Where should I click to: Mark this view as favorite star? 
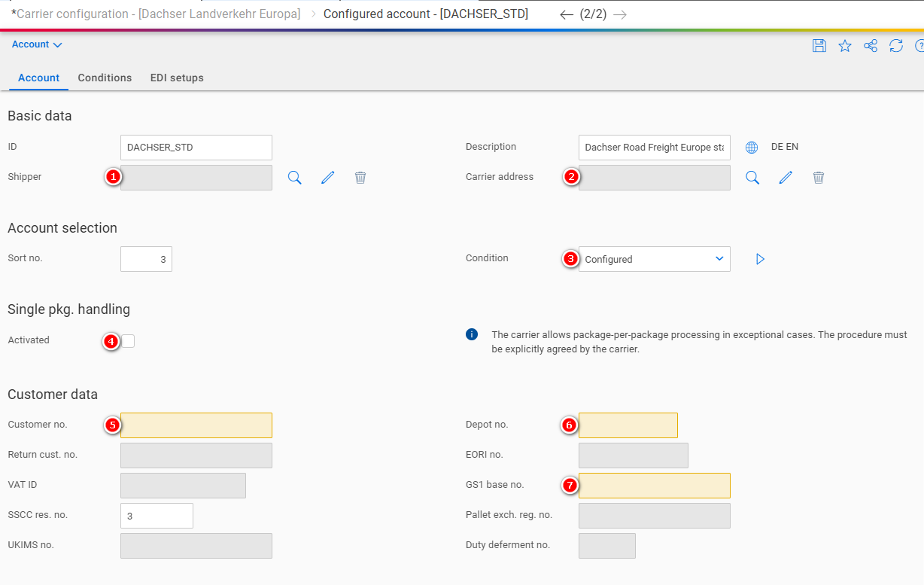845,46
